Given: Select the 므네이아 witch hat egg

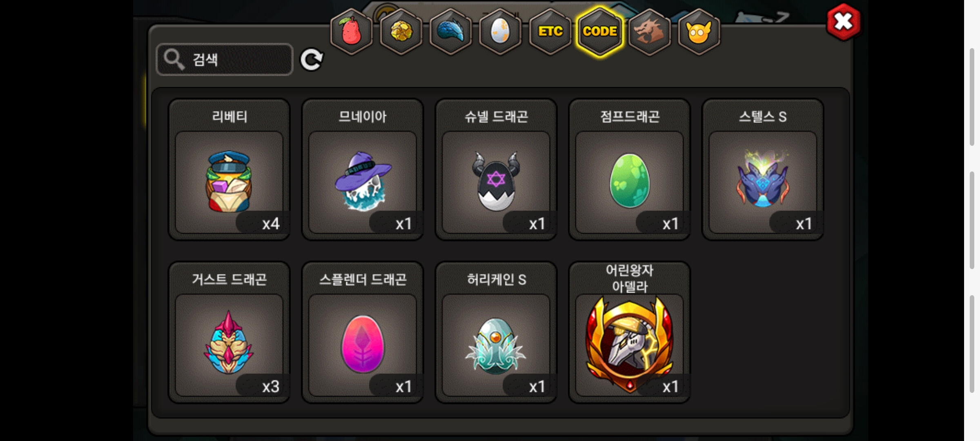Looking at the screenshot, I should pyautogui.click(x=363, y=169).
